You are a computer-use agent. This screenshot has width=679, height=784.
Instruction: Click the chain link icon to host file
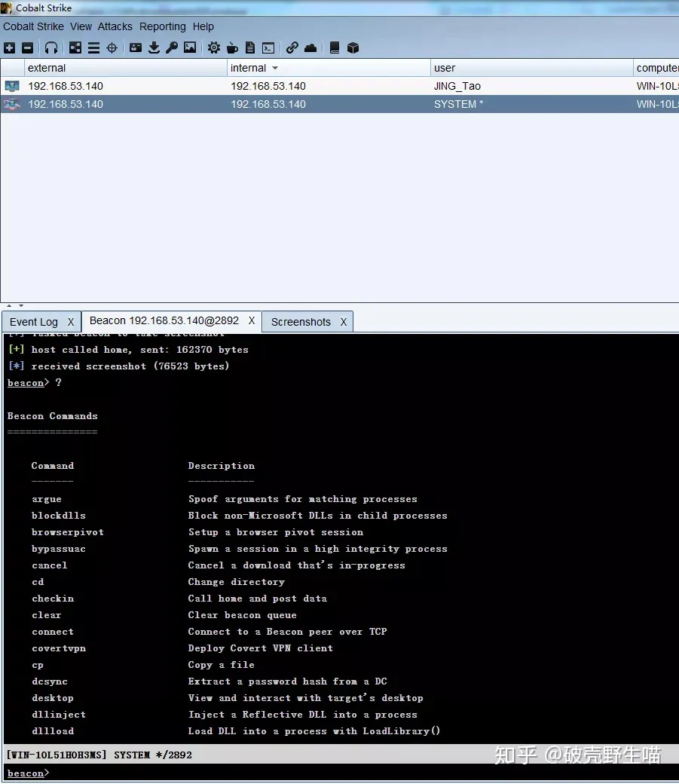point(292,48)
